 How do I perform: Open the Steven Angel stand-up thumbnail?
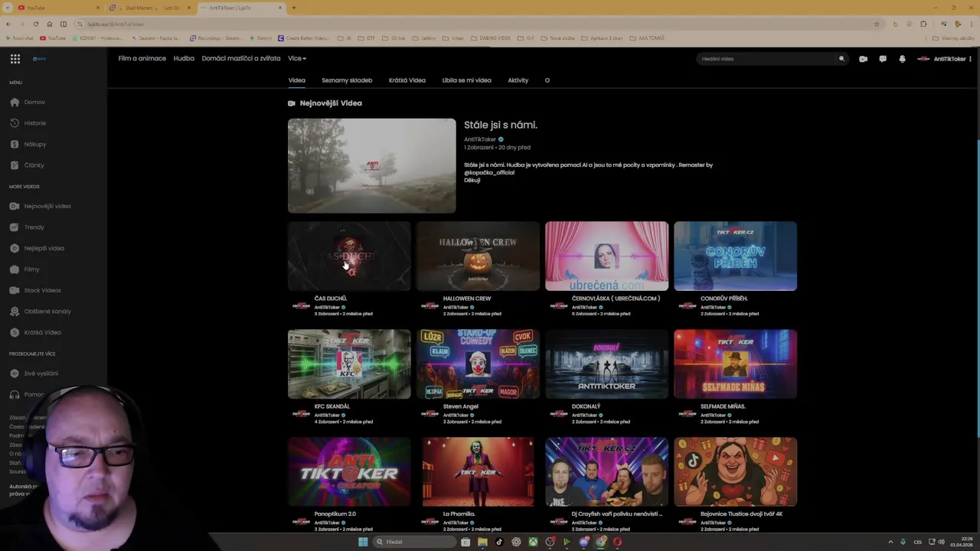point(478,364)
